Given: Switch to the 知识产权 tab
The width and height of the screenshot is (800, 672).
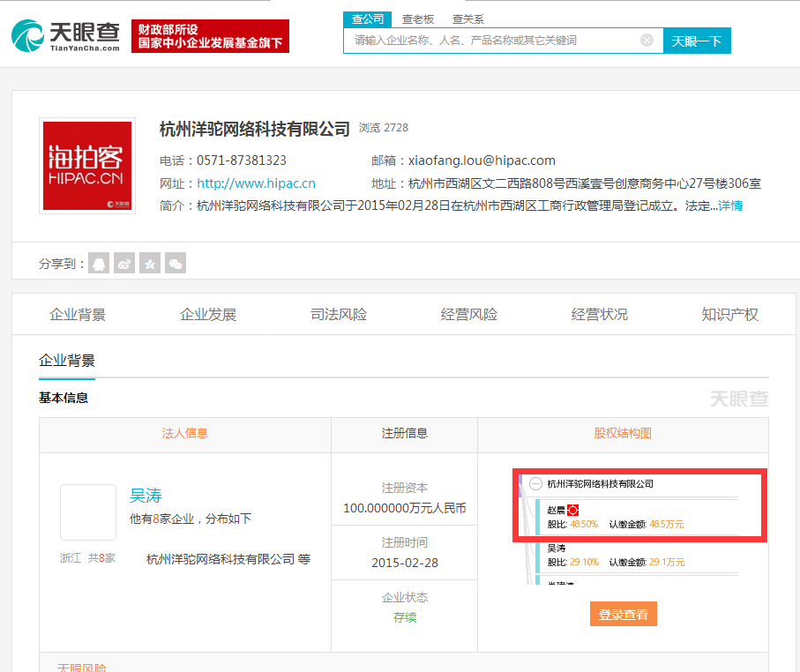Looking at the screenshot, I should tap(730, 314).
